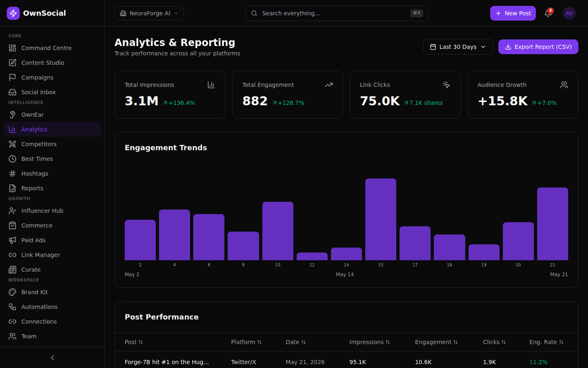Click the Connections link icon
Viewport: 588px width, 368px height.
12,322
